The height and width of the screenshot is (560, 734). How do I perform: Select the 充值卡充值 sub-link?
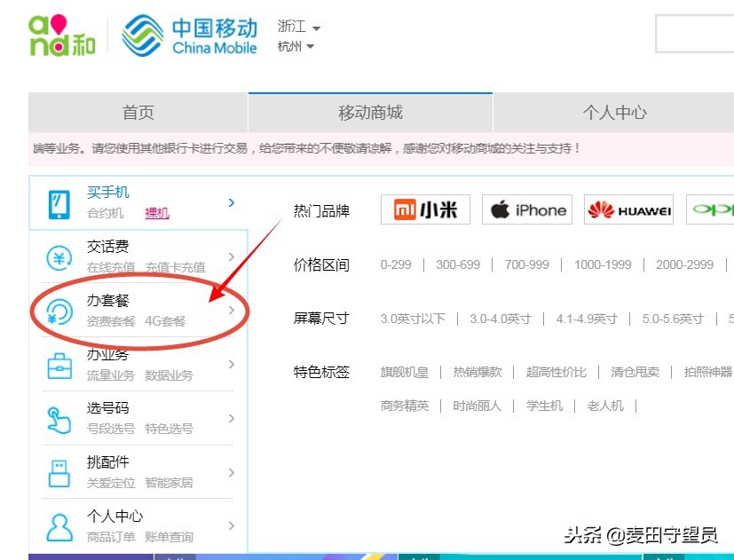pos(175,267)
